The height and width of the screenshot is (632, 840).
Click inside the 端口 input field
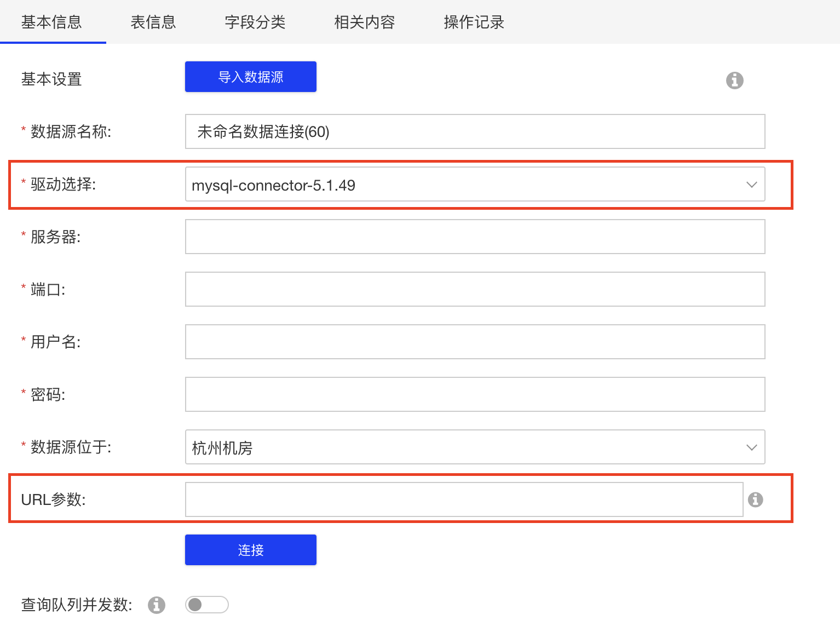click(x=475, y=289)
